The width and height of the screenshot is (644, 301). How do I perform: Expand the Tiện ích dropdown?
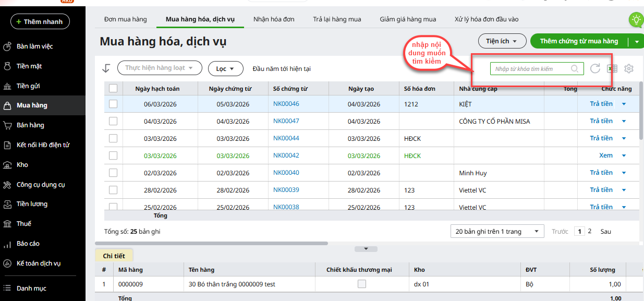(x=501, y=41)
